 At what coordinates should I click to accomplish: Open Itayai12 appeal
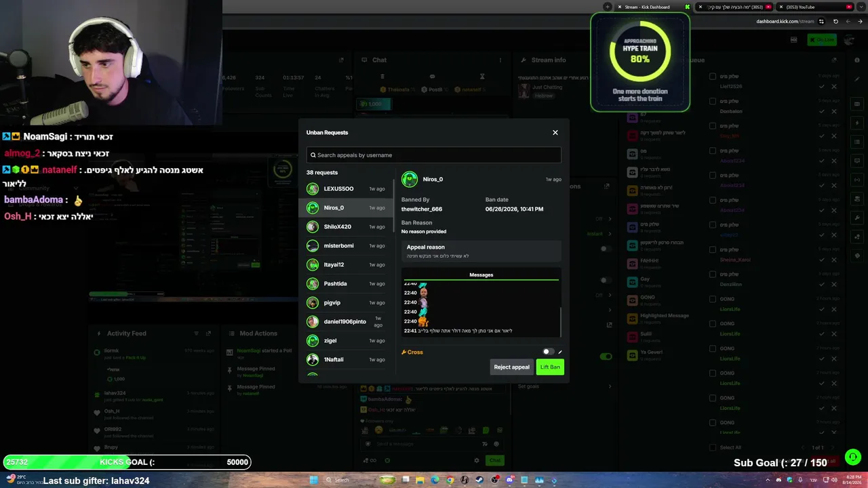[346, 265]
